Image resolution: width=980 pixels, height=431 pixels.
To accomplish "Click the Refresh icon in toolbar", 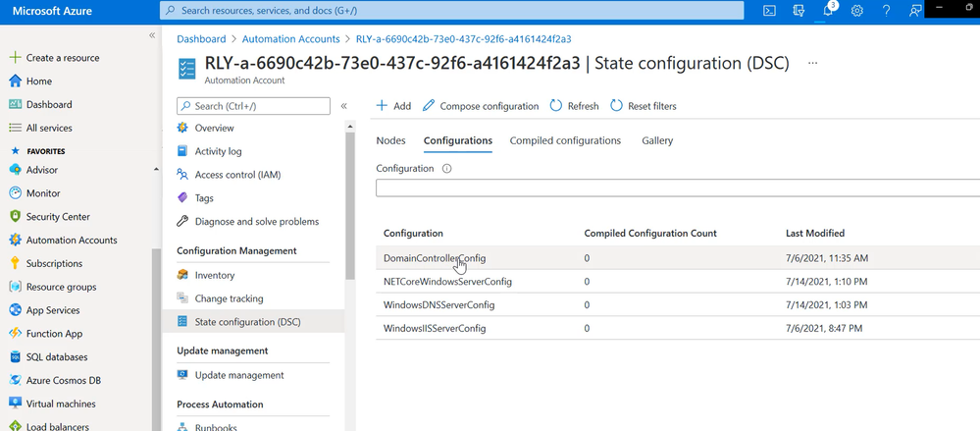I will (x=556, y=106).
